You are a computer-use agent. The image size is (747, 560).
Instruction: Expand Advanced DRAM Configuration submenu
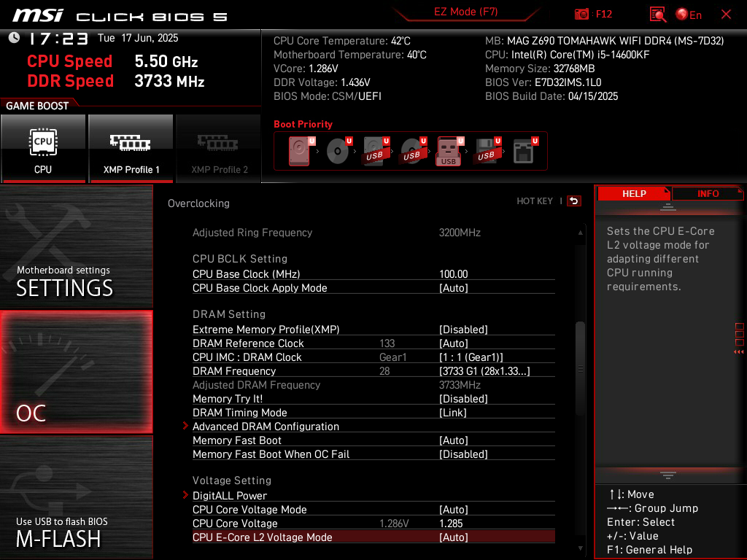click(373, 427)
